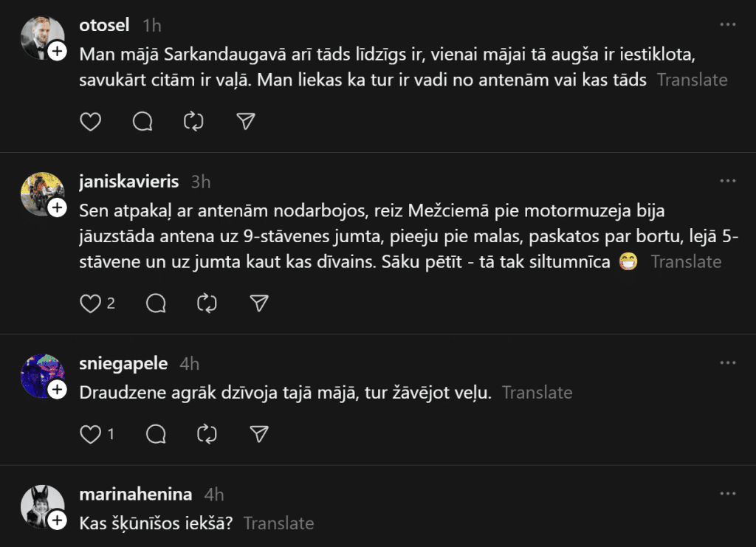Share otosel's comment with the send icon

tap(245, 122)
